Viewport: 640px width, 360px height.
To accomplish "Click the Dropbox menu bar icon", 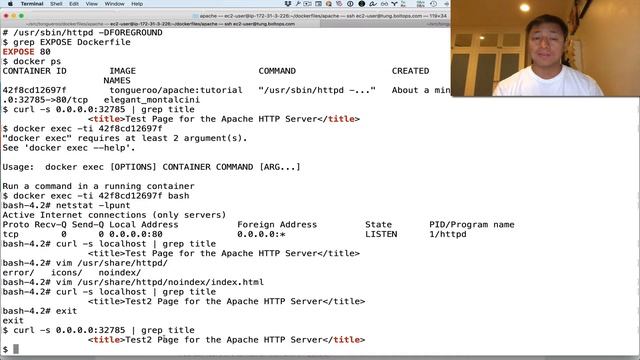I will 288,4.
